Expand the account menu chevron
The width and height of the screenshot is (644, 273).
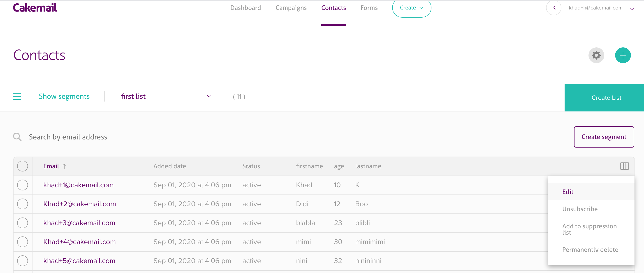point(632,9)
